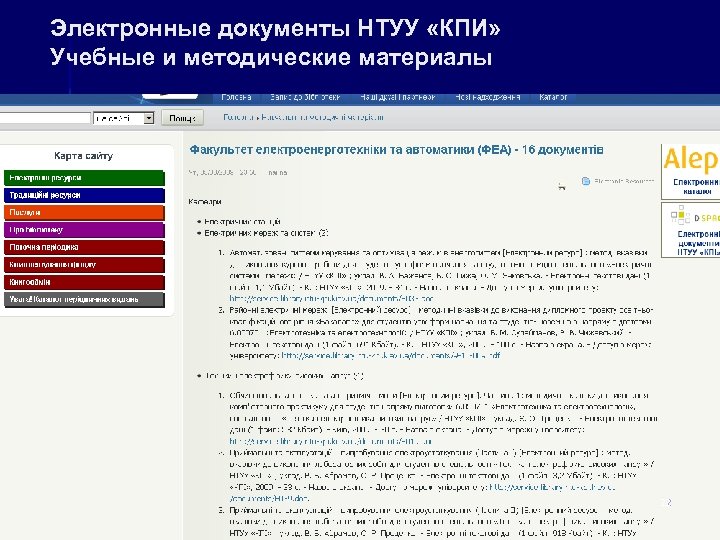Open the link starting on the 'КПІ», 2009' line

[552, 487]
